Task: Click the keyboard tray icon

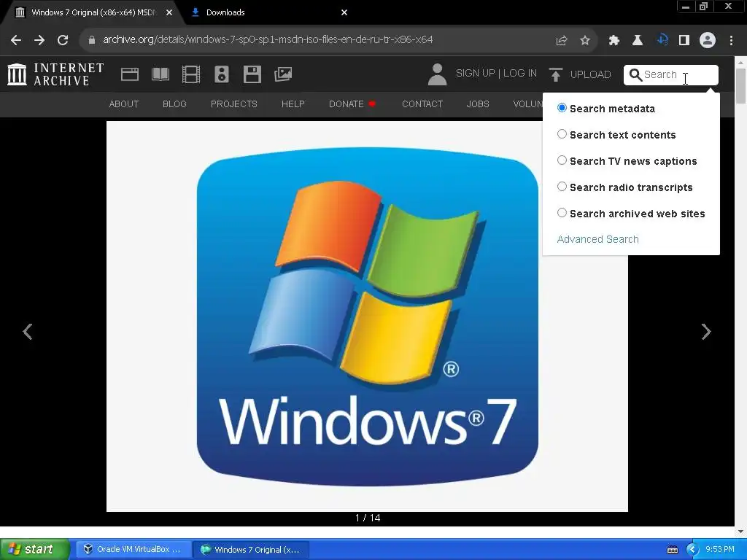Action: pos(672,550)
